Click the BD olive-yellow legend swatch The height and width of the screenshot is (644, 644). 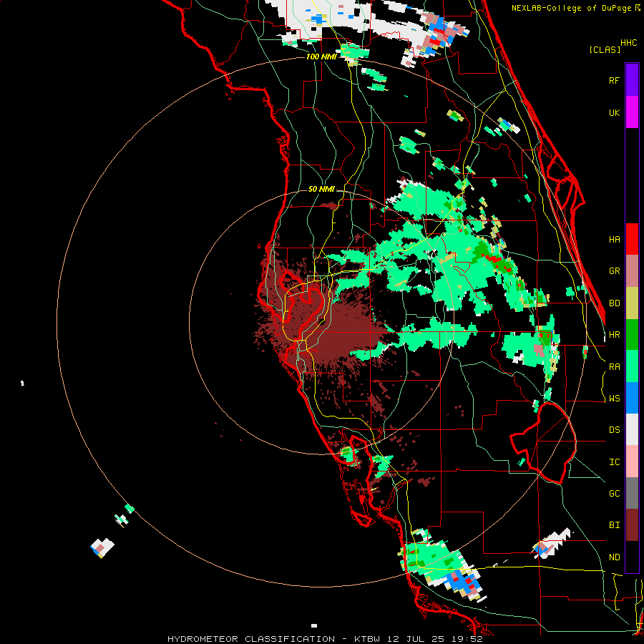click(x=632, y=303)
